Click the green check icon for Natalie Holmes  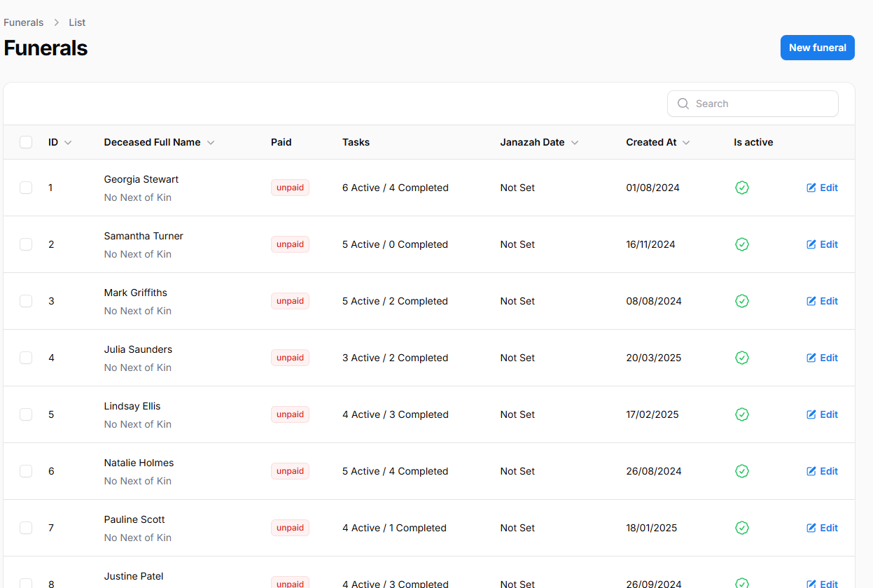tap(742, 471)
